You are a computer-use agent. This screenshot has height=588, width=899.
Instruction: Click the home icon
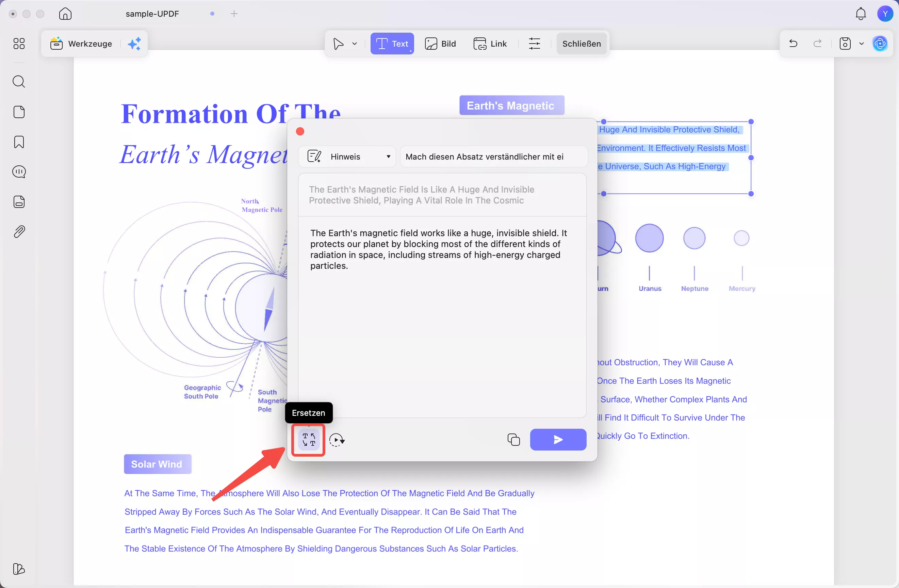pyautogui.click(x=65, y=14)
